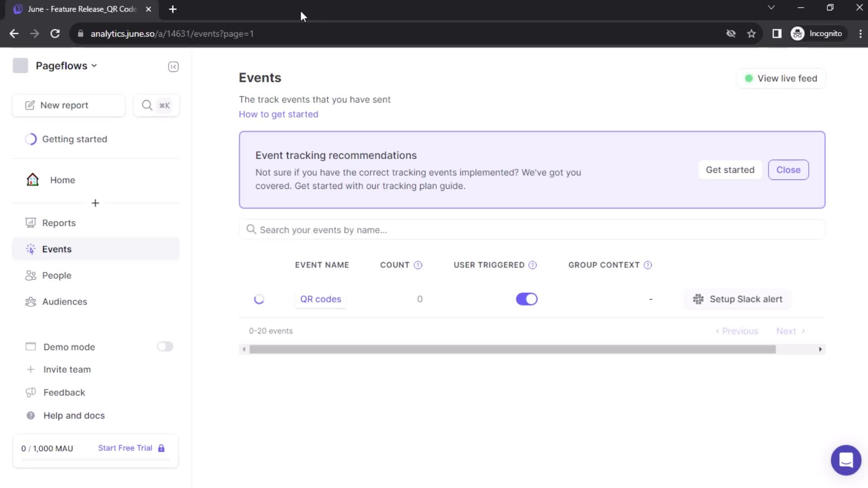Expand the USER TRIGGERED info tooltip
The image size is (868, 488).
coord(532,264)
